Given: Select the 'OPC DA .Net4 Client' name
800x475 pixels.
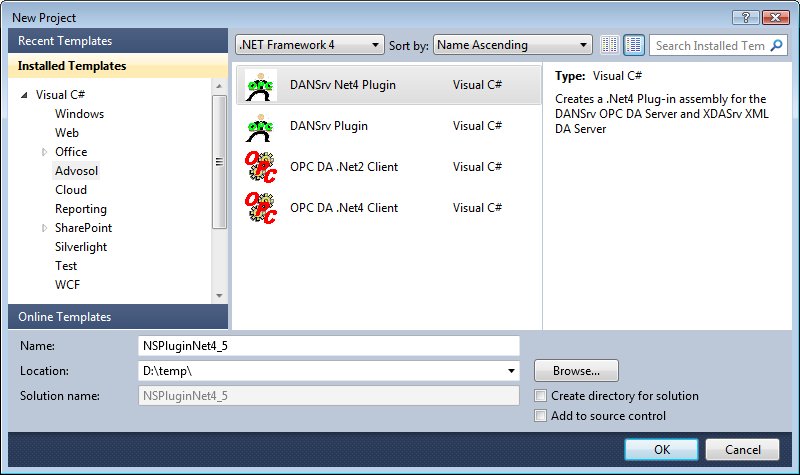Looking at the screenshot, I should pyautogui.click(x=344, y=208).
